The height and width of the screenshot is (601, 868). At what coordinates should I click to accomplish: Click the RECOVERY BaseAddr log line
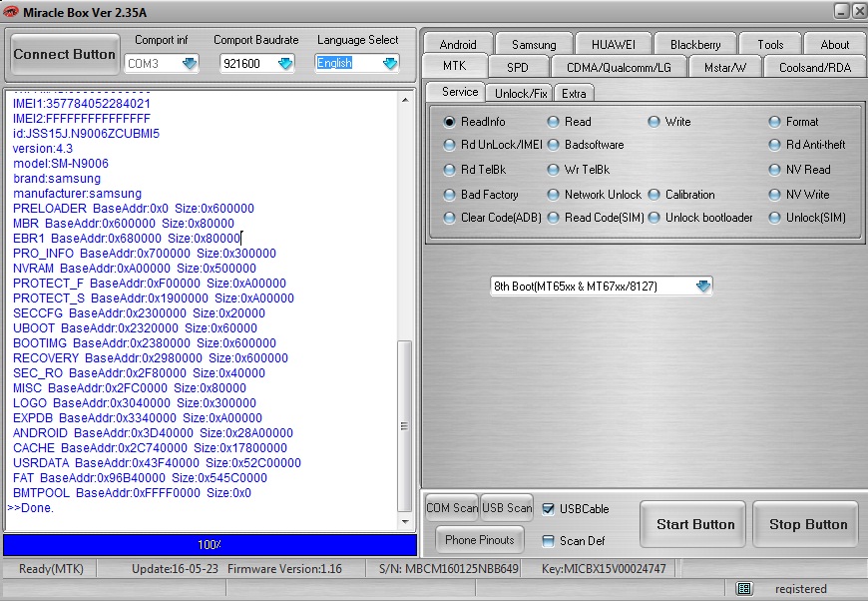(x=151, y=357)
